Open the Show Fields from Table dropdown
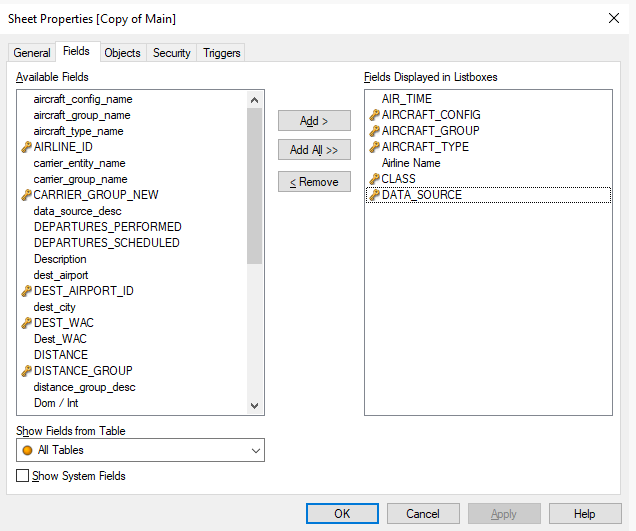The width and height of the screenshot is (636, 531). coord(140,450)
